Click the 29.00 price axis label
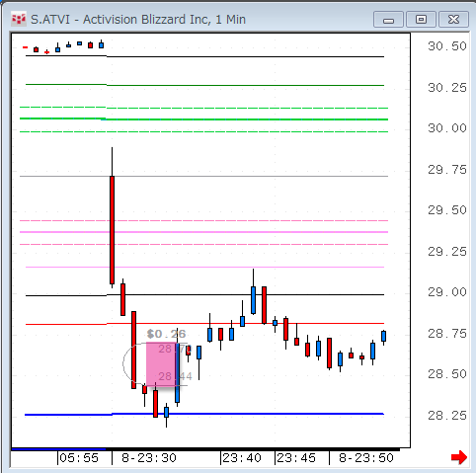Image resolution: width=476 pixels, height=473 pixels. pyautogui.click(x=447, y=292)
